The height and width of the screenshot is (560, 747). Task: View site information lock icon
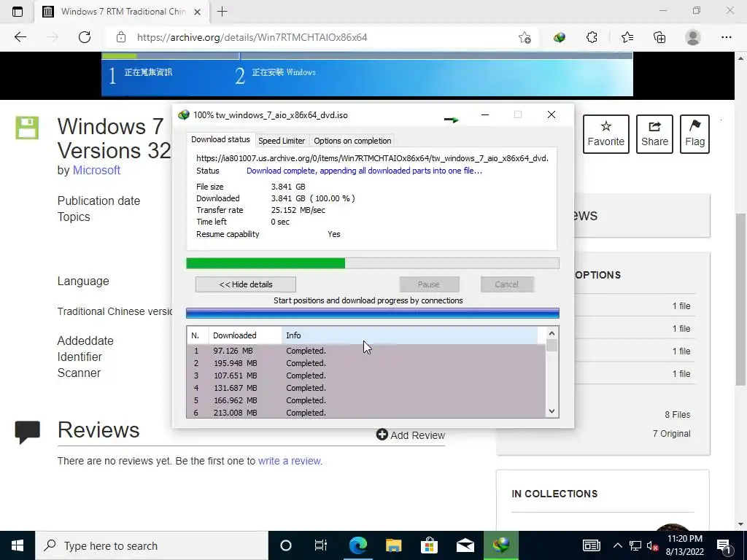tap(121, 37)
